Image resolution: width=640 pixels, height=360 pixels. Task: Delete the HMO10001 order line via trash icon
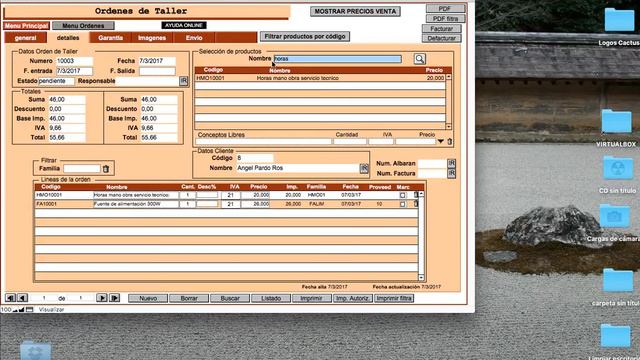pyautogui.click(x=416, y=195)
